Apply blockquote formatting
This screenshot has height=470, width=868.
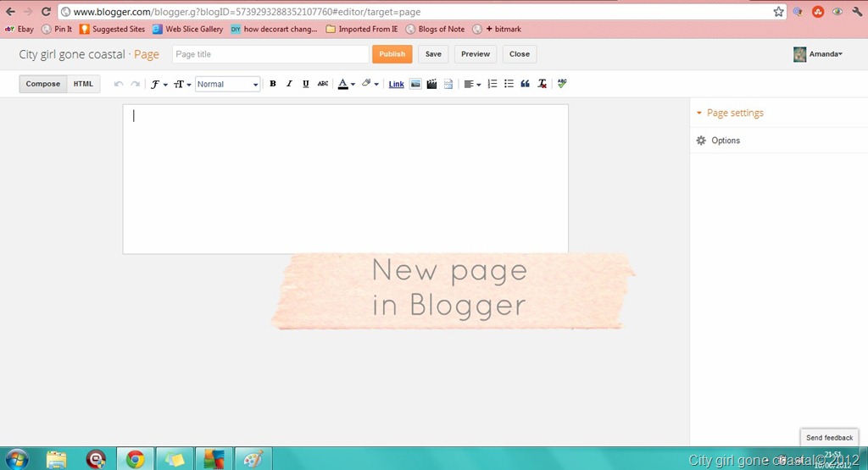[x=525, y=84]
